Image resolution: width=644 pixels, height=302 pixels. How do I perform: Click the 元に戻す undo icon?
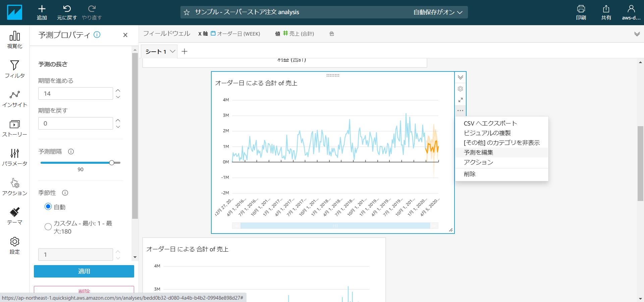point(67,9)
